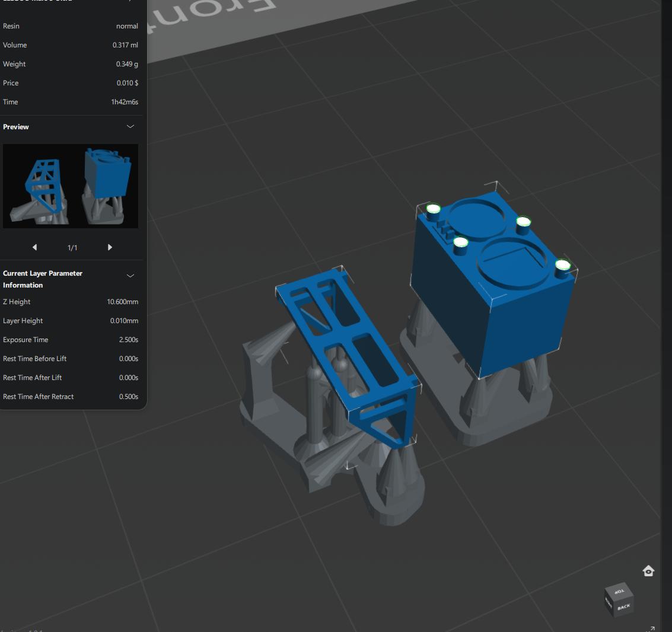
Task: Select the blue open frame model
Action: click(x=350, y=350)
